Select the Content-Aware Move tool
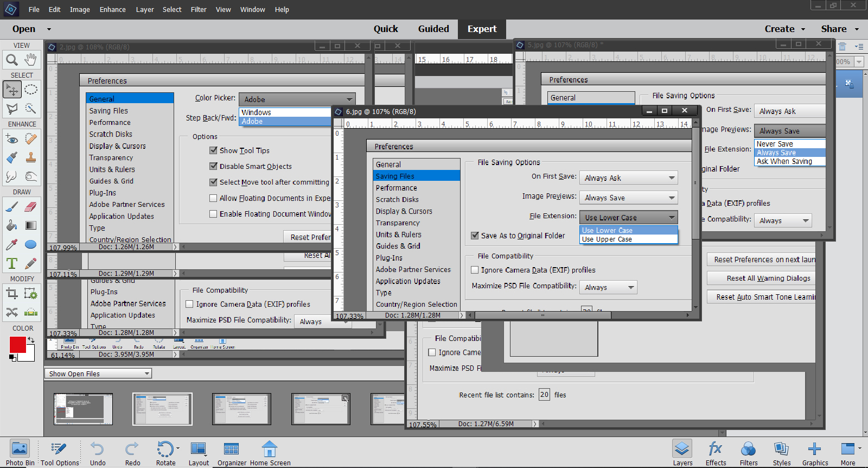Image resolution: width=868 pixels, height=468 pixels. pyautogui.click(x=12, y=312)
